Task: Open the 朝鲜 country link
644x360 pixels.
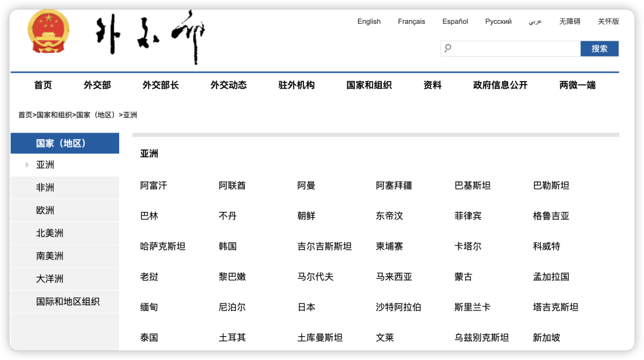Action: [x=307, y=216]
